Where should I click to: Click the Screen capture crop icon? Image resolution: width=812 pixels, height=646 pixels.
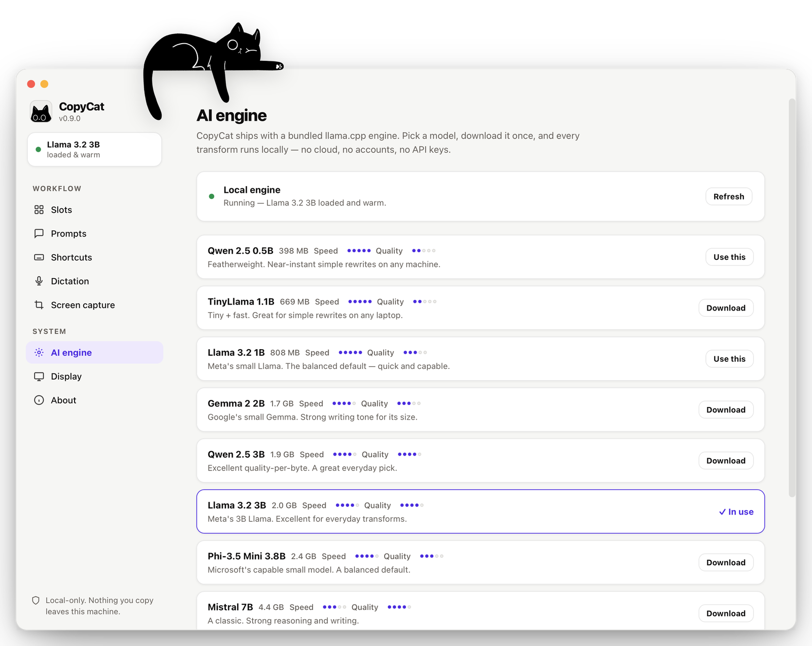(39, 305)
